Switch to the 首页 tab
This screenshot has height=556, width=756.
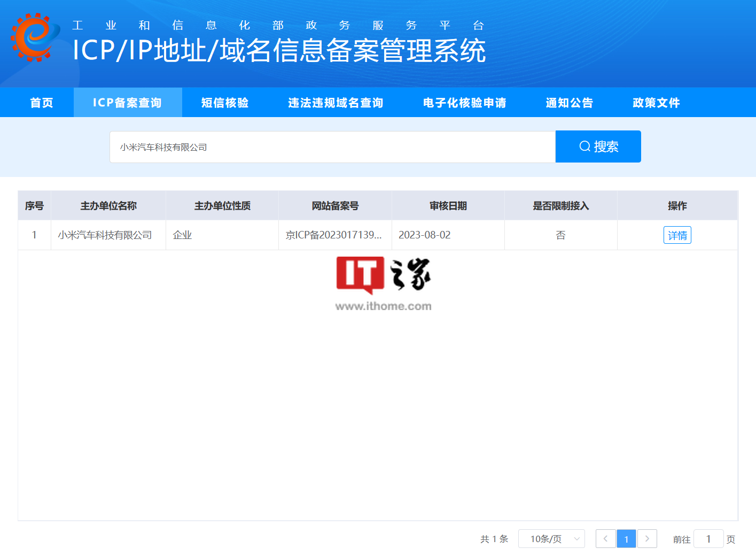(x=42, y=102)
